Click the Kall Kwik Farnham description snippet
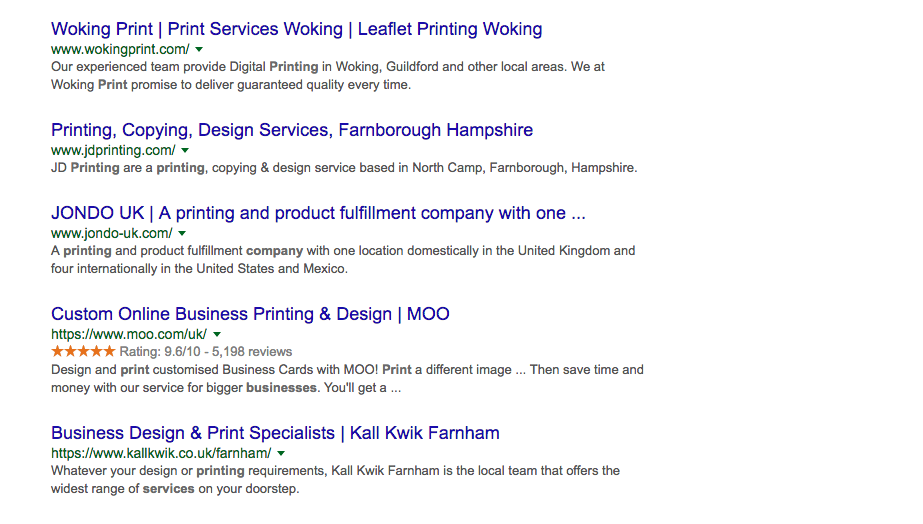The width and height of the screenshot is (923, 524). click(336, 480)
